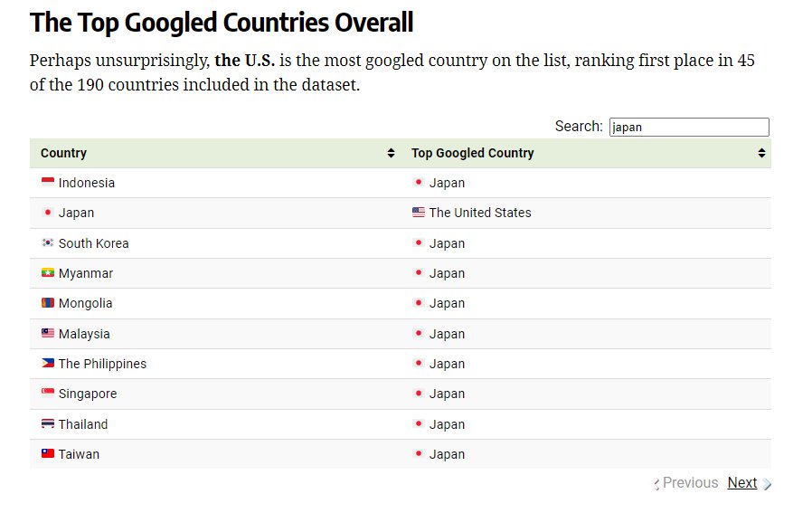Click the Taiwan flag icon
The width and height of the screenshot is (812, 513).
(48, 453)
